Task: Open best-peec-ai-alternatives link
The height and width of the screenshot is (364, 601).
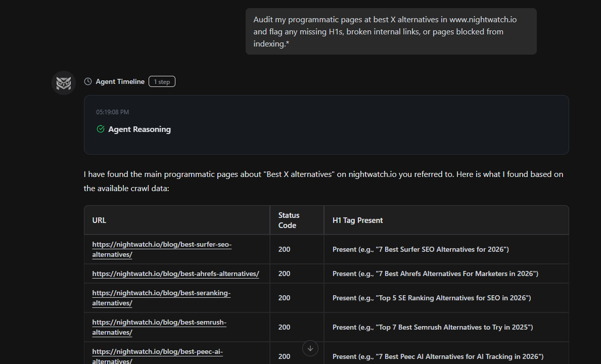Action: pyautogui.click(x=158, y=356)
